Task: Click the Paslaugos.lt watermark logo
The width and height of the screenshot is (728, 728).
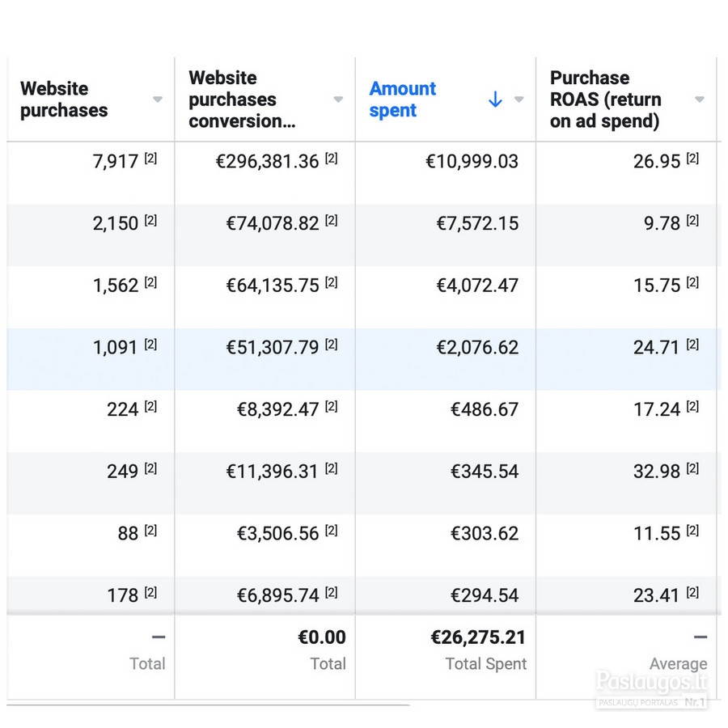Action: 651,688
